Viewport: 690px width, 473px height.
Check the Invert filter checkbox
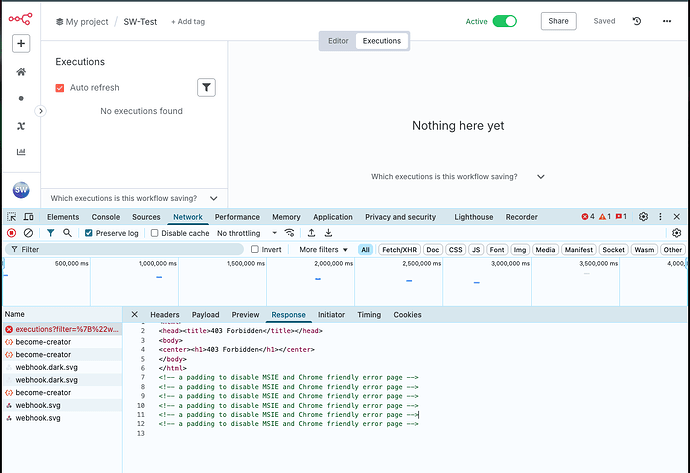(x=255, y=249)
